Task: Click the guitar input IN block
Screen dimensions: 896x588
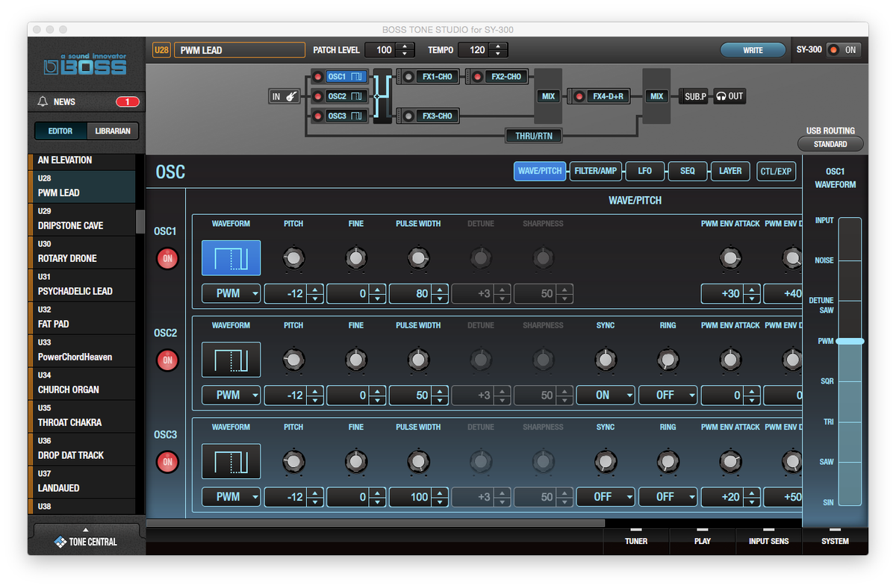Action: pyautogui.click(x=284, y=96)
